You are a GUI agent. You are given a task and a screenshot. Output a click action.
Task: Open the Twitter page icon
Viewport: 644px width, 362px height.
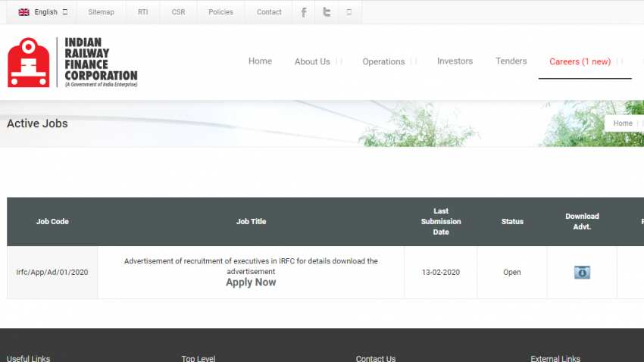pyautogui.click(x=327, y=12)
